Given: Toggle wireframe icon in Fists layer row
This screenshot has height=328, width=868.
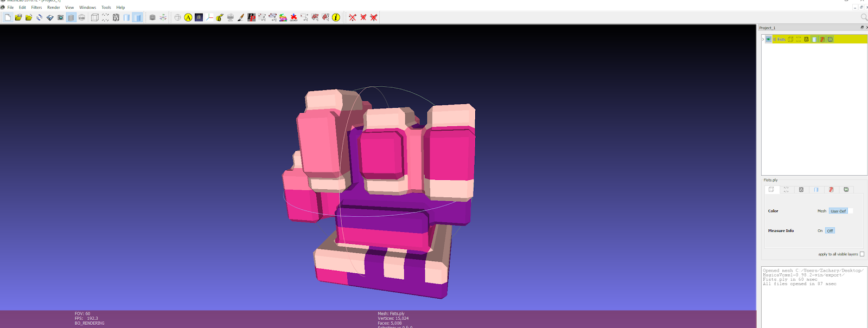Looking at the screenshot, I should pos(806,39).
